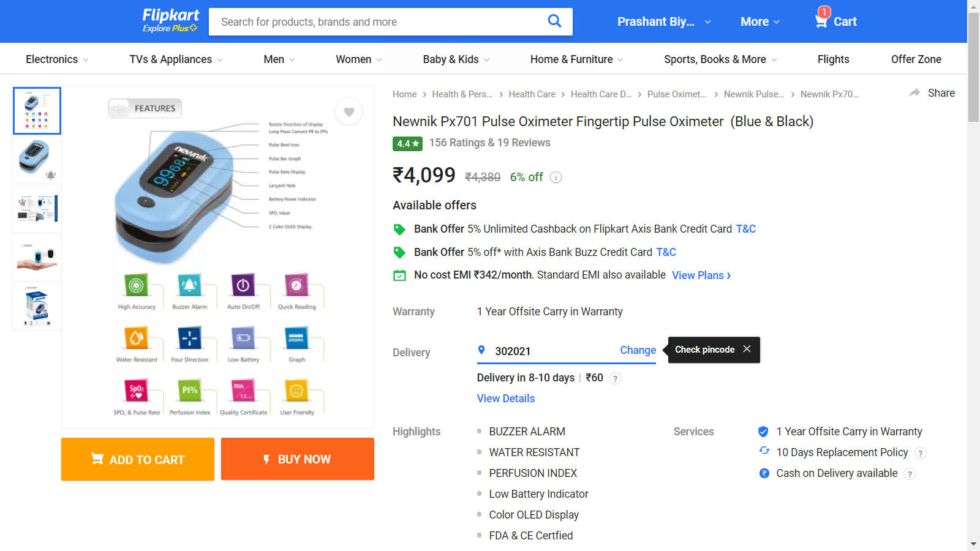Open the shopping cart icon

click(x=821, y=21)
